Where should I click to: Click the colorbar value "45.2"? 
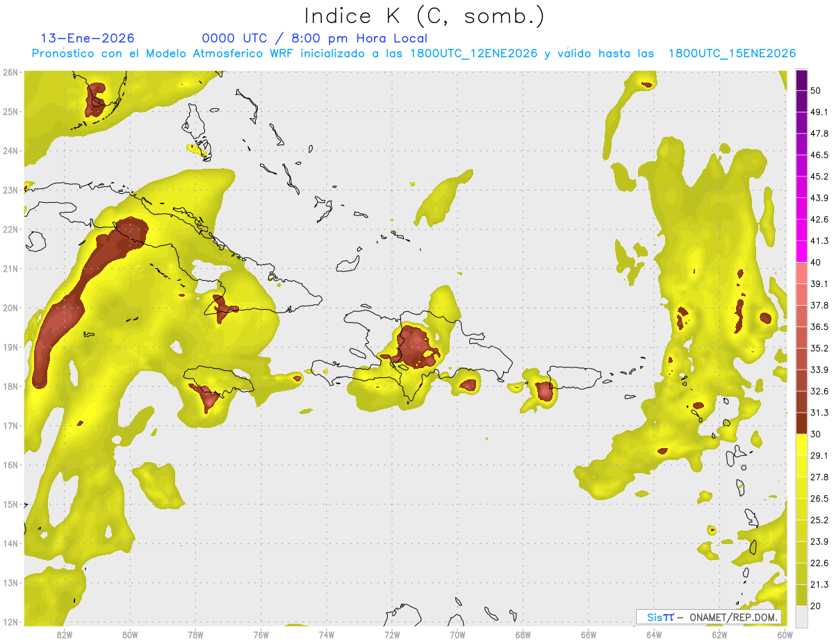tap(819, 176)
